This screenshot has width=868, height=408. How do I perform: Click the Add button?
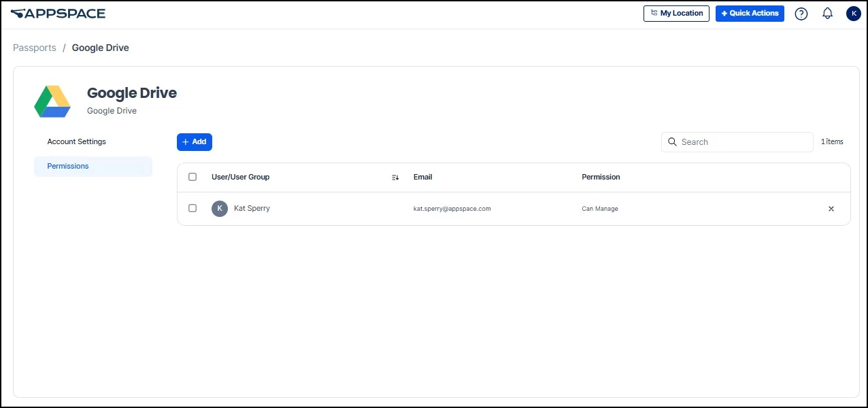(x=195, y=142)
